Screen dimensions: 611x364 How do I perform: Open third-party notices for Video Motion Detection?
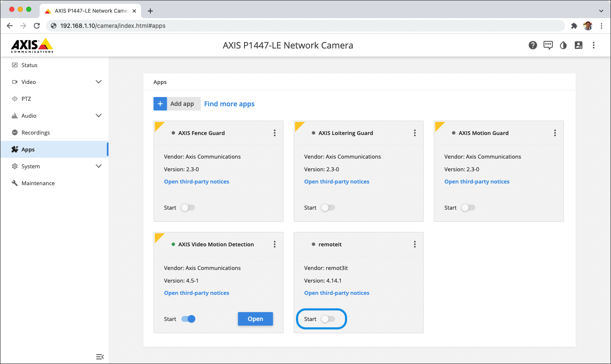[x=197, y=293]
